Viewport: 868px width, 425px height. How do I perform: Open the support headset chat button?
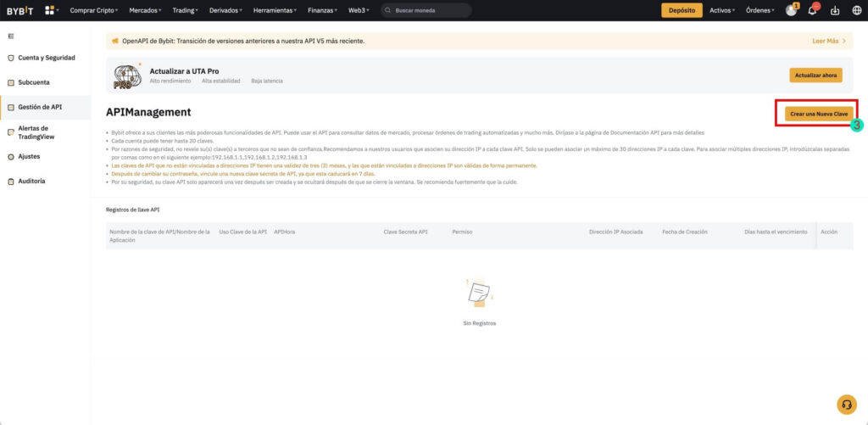847,404
